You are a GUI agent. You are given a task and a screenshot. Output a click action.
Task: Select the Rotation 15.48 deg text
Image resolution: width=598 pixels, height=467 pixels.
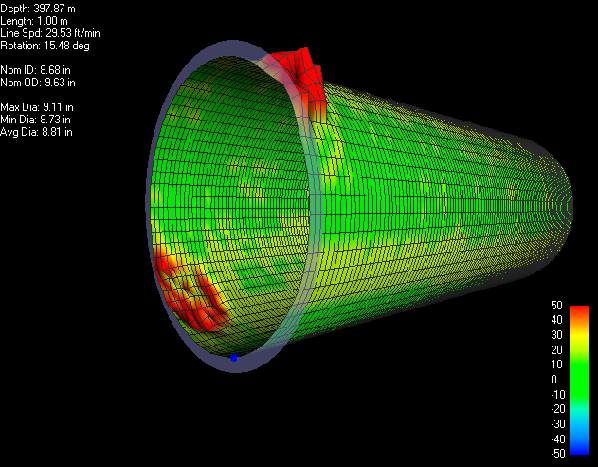pyautogui.click(x=45, y=46)
